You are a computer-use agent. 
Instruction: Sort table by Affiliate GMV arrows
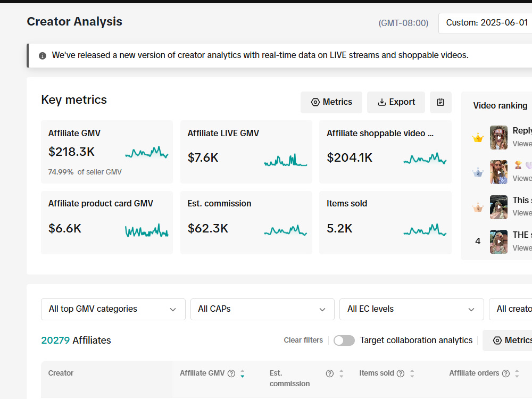click(242, 373)
